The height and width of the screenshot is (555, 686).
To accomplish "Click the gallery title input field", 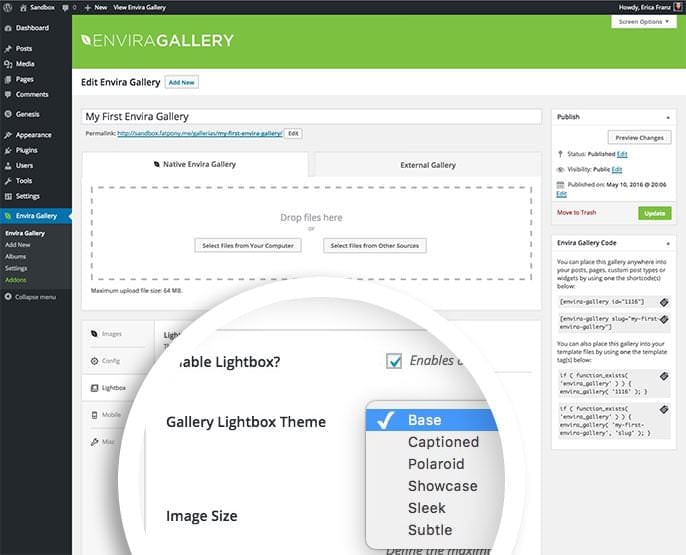I will (x=312, y=116).
